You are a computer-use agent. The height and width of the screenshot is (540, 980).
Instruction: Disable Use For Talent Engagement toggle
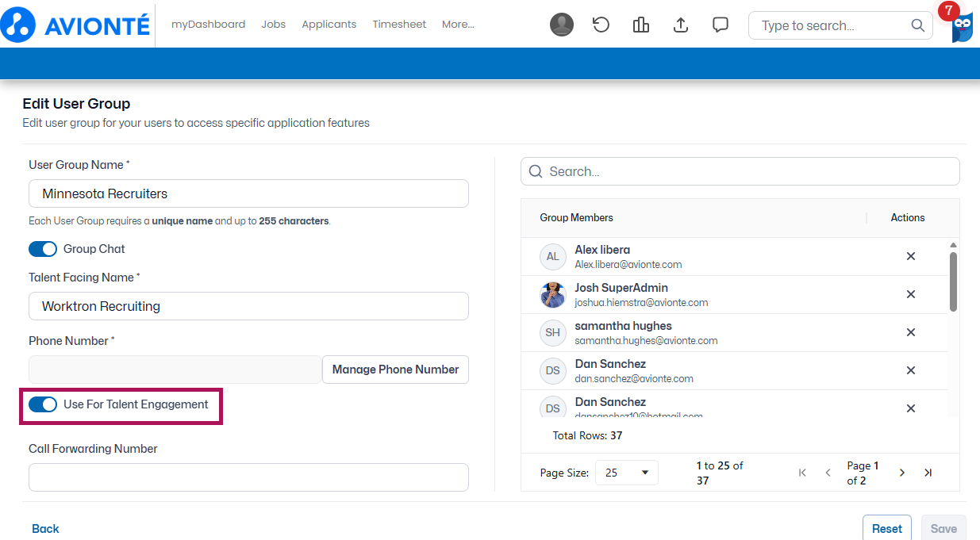(43, 404)
